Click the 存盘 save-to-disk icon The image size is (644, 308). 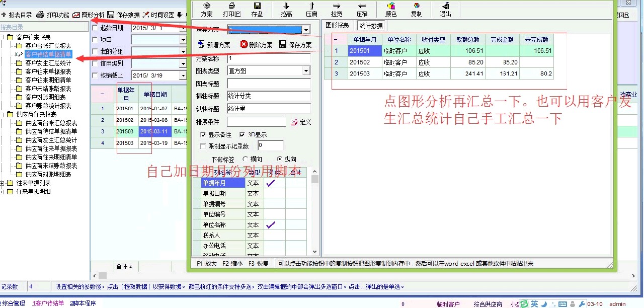click(257, 6)
